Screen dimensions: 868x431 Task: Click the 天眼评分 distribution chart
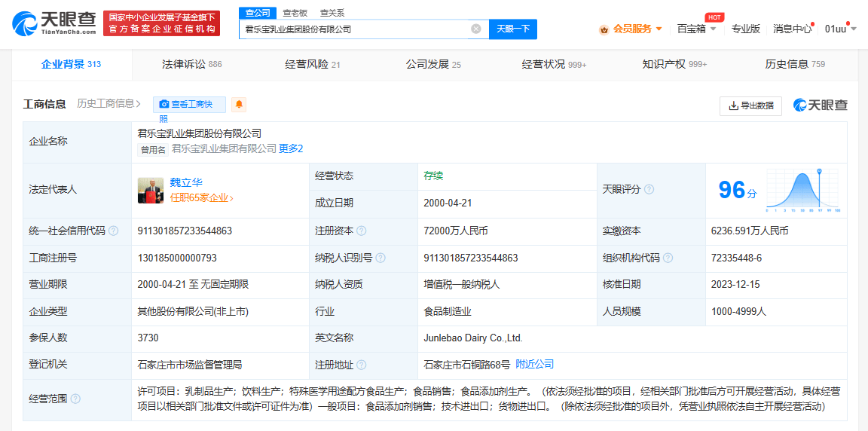click(x=803, y=191)
